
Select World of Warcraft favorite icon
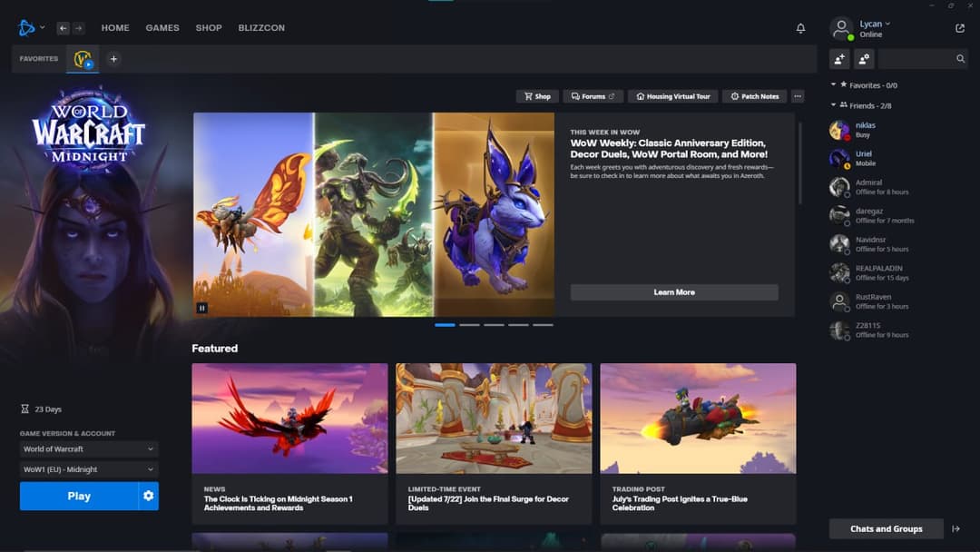pos(83,59)
